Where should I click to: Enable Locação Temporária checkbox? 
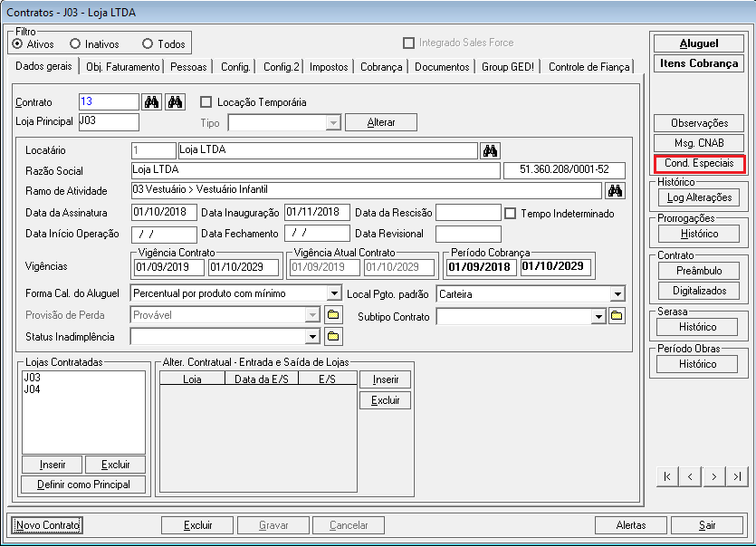pyautogui.click(x=206, y=101)
